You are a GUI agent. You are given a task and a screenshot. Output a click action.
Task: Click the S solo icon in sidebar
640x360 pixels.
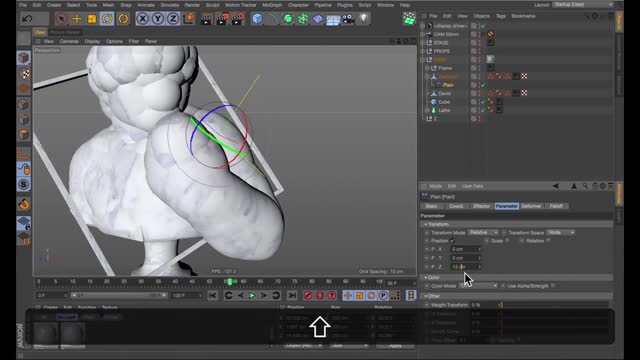[x=24, y=184]
